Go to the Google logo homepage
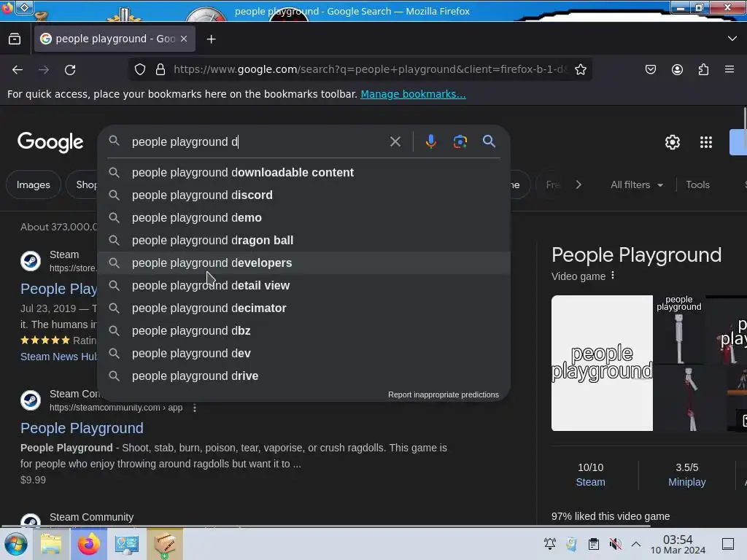This screenshot has width=747, height=560. (50, 142)
